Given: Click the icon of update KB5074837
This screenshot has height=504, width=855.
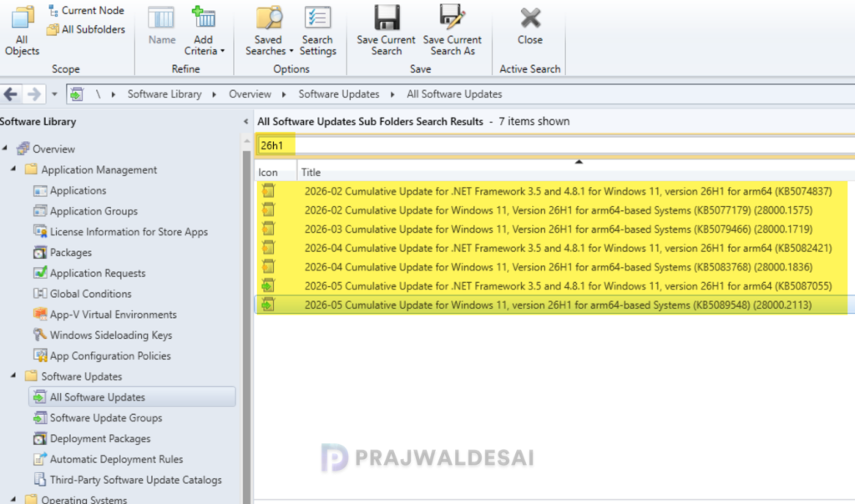Looking at the screenshot, I should (x=268, y=191).
